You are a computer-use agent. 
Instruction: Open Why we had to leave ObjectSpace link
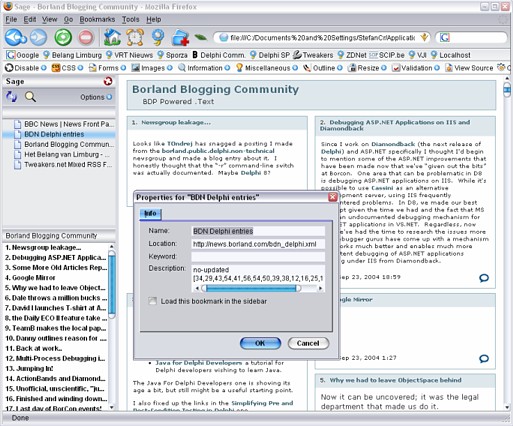click(x=396, y=380)
